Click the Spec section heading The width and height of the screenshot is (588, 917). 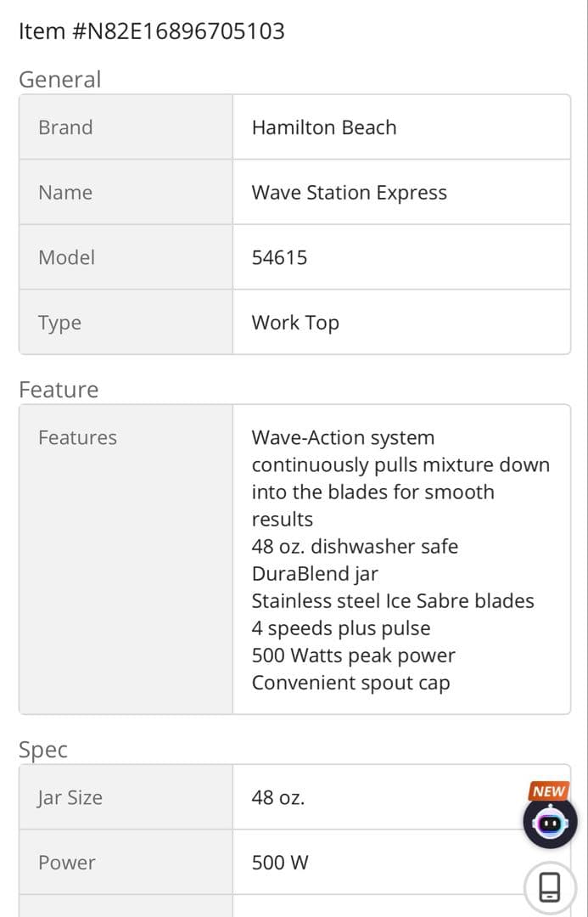[43, 750]
